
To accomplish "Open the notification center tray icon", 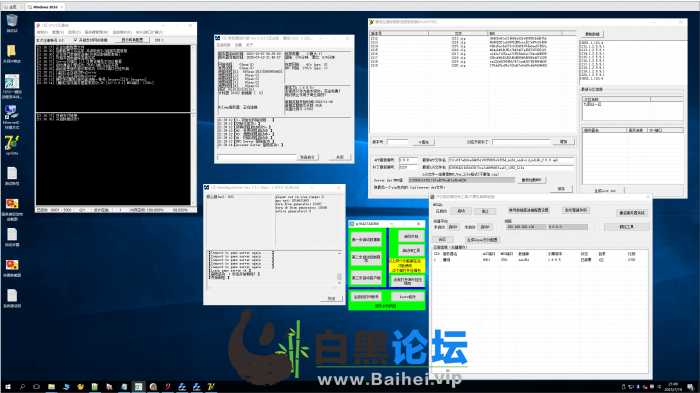I will pos(691,387).
